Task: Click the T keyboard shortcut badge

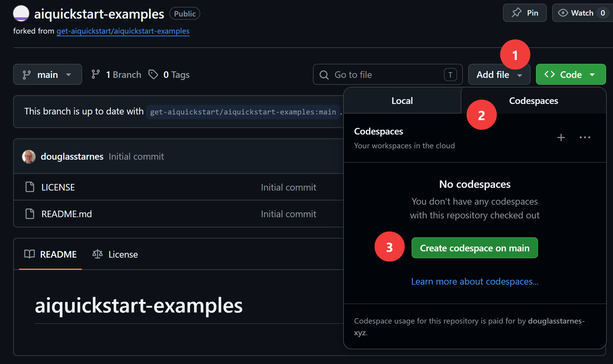Action: tap(450, 75)
